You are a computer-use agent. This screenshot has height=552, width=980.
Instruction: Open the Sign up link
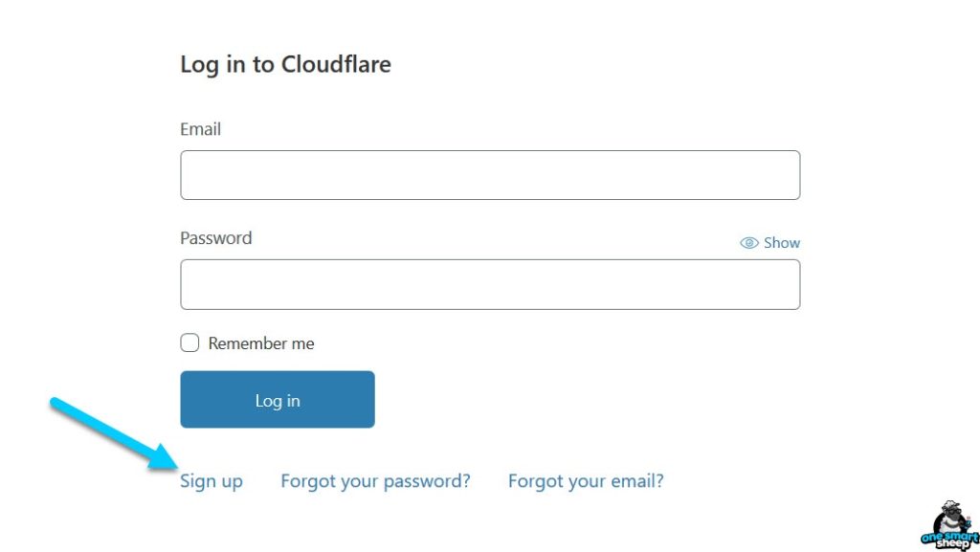click(212, 481)
